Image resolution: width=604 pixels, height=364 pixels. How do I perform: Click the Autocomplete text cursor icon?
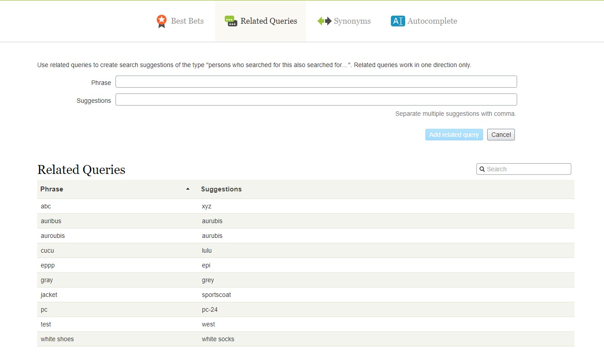tap(398, 21)
